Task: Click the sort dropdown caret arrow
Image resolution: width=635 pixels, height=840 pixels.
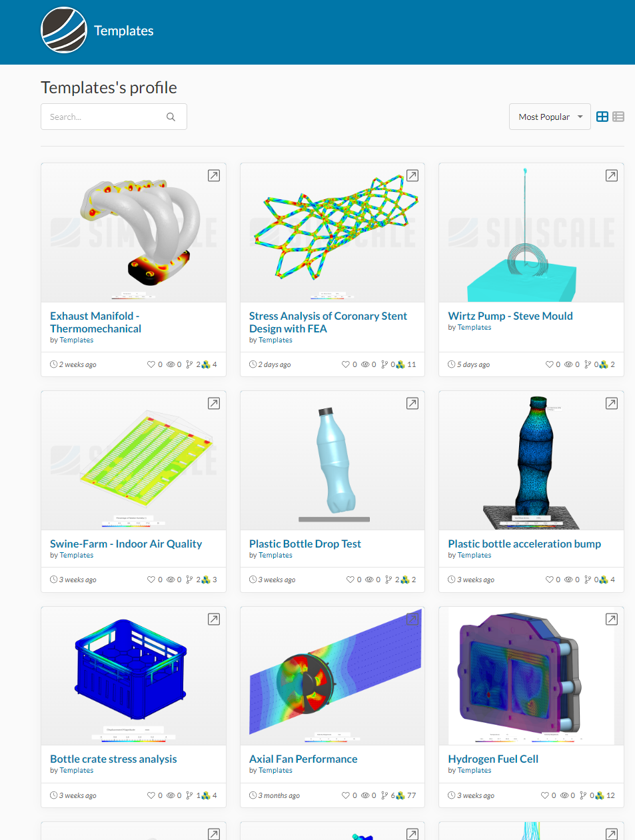Action: pos(580,117)
